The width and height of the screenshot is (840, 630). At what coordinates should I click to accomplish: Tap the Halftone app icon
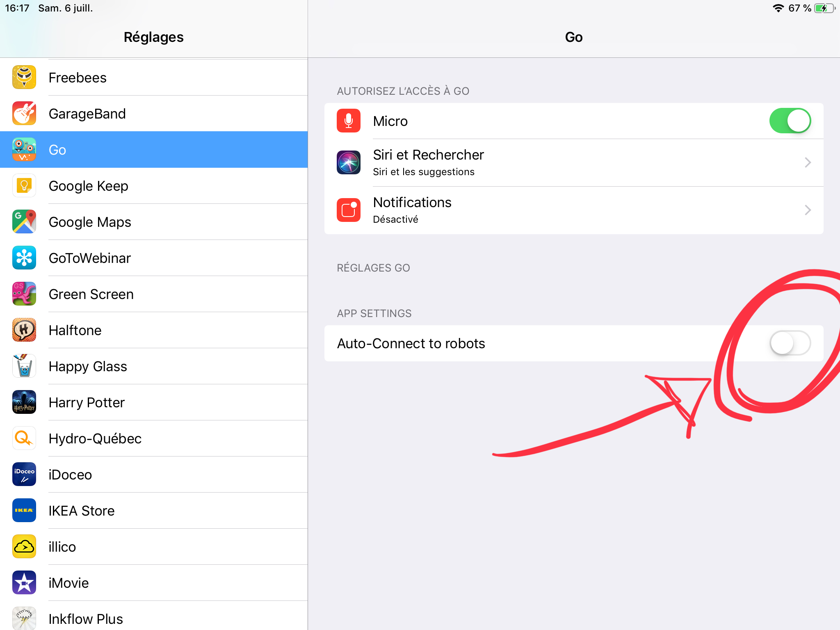tap(24, 330)
